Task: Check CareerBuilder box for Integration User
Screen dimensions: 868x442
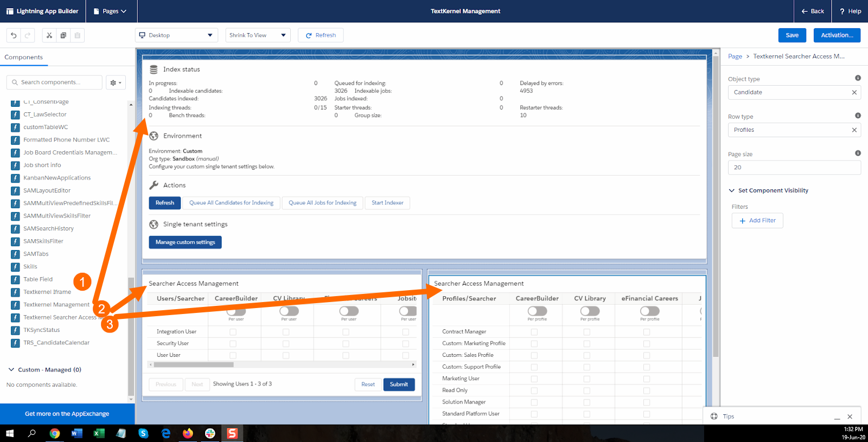Action: (233, 332)
